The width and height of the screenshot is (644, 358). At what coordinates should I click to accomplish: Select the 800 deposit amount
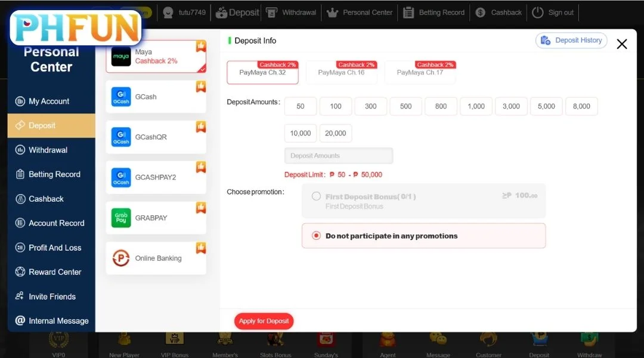(441, 106)
